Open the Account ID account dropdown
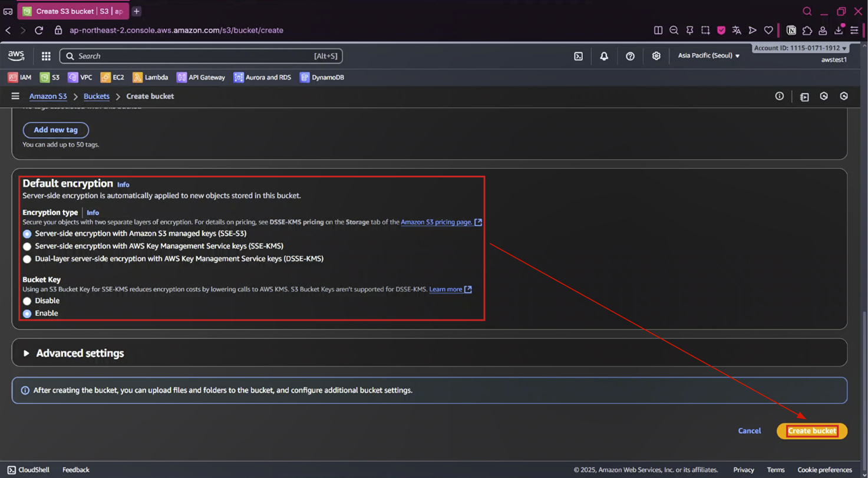This screenshot has height=478, width=868. [x=800, y=48]
